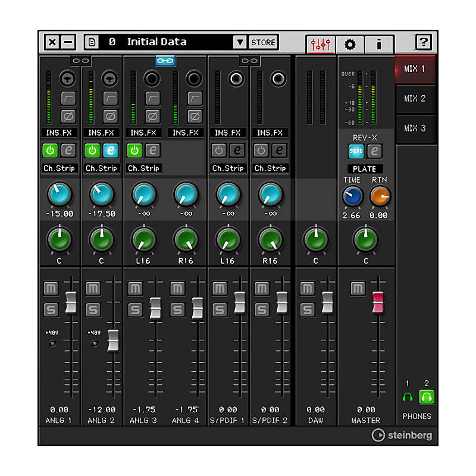Click the orange reverb RTN knob

point(380,196)
